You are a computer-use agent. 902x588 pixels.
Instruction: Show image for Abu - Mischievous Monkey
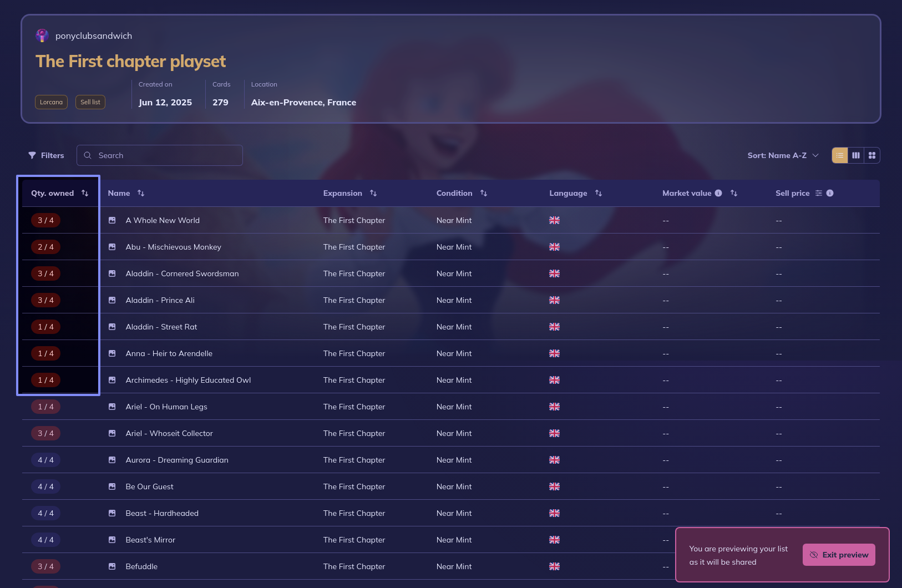point(112,247)
